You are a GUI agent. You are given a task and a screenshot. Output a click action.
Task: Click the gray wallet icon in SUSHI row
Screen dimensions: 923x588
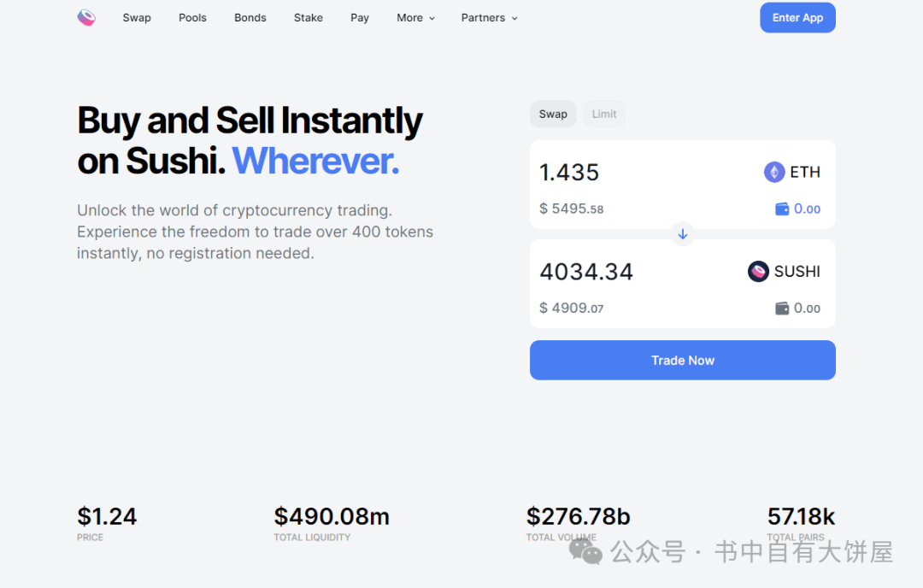point(782,309)
